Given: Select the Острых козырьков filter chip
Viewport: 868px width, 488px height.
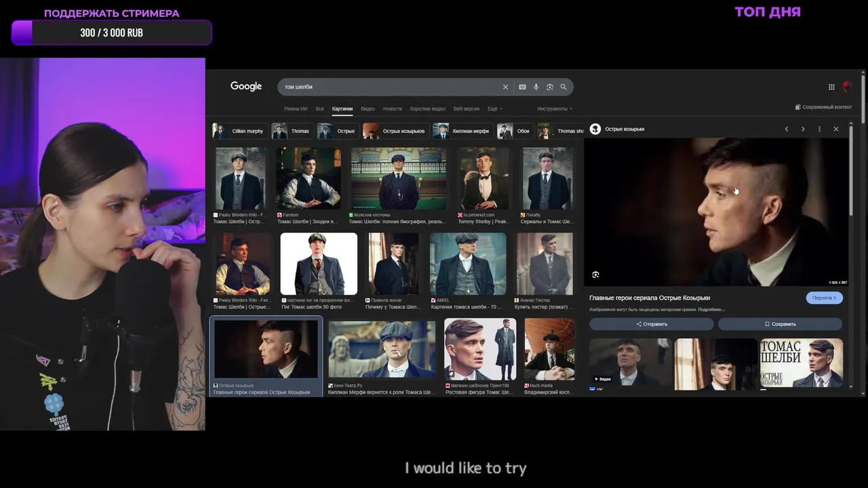Looking at the screenshot, I should (395, 131).
